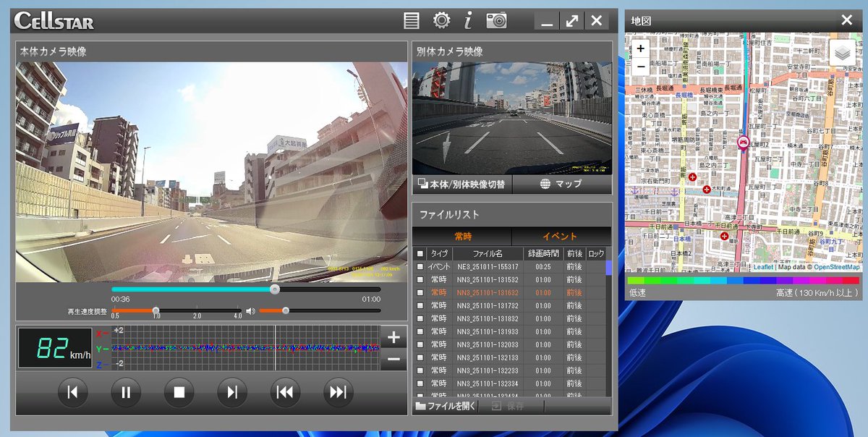Show version info with the i icon

[x=468, y=20]
